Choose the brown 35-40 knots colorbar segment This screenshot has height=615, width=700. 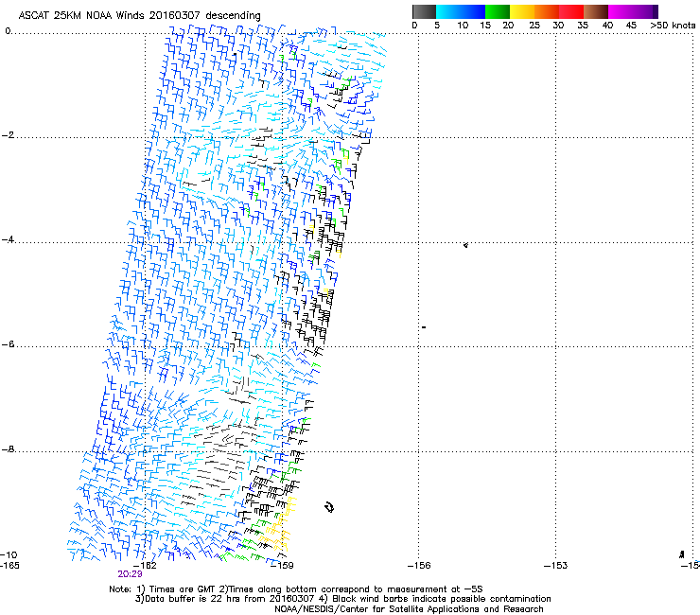[x=596, y=11]
